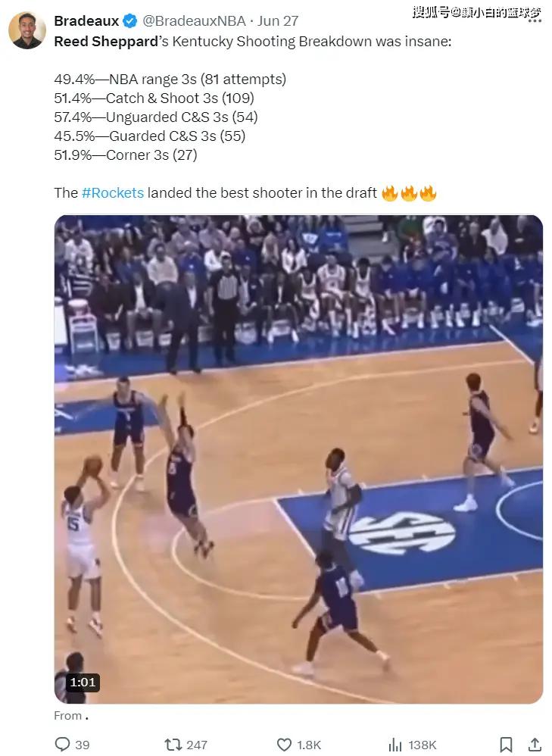Click the 'From' source label below video
The height and width of the screenshot is (756, 552).
pyautogui.click(x=68, y=716)
